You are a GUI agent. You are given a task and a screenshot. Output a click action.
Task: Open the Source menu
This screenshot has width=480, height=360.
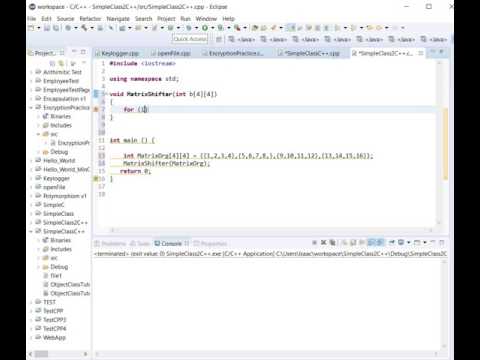(x=65, y=19)
